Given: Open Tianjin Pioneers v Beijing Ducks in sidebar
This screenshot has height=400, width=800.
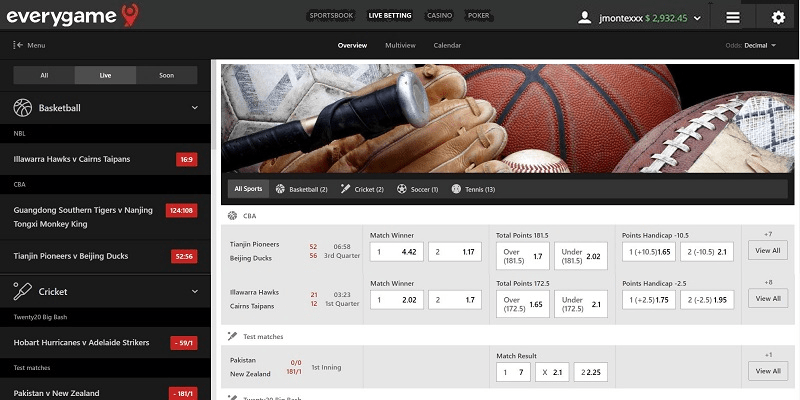Looking at the screenshot, I should pyautogui.click(x=105, y=256).
